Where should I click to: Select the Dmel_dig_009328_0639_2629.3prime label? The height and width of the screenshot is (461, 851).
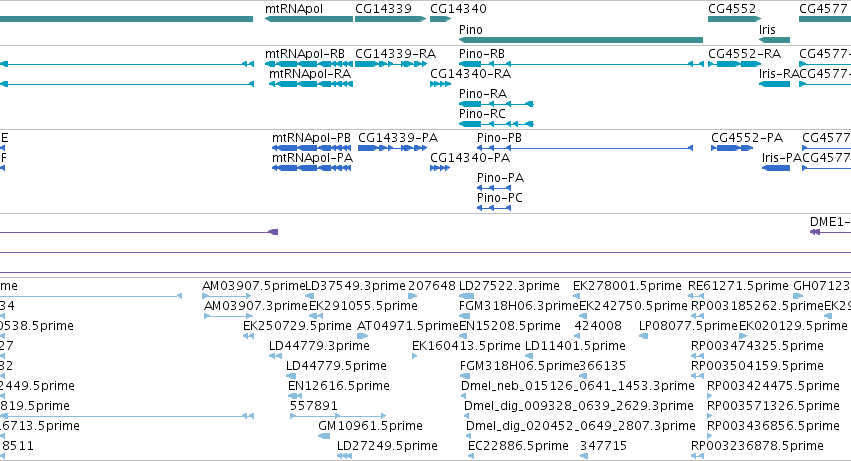pyautogui.click(x=579, y=407)
